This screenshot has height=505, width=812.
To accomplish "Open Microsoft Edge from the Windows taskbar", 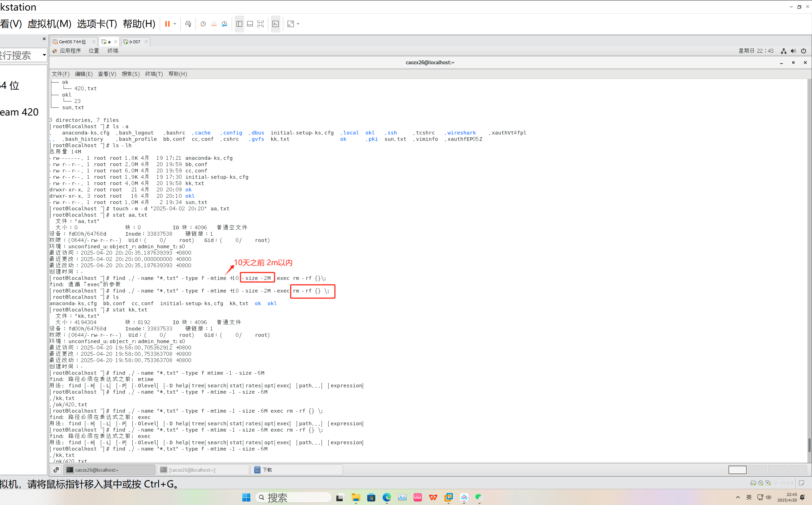I will [387, 497].
